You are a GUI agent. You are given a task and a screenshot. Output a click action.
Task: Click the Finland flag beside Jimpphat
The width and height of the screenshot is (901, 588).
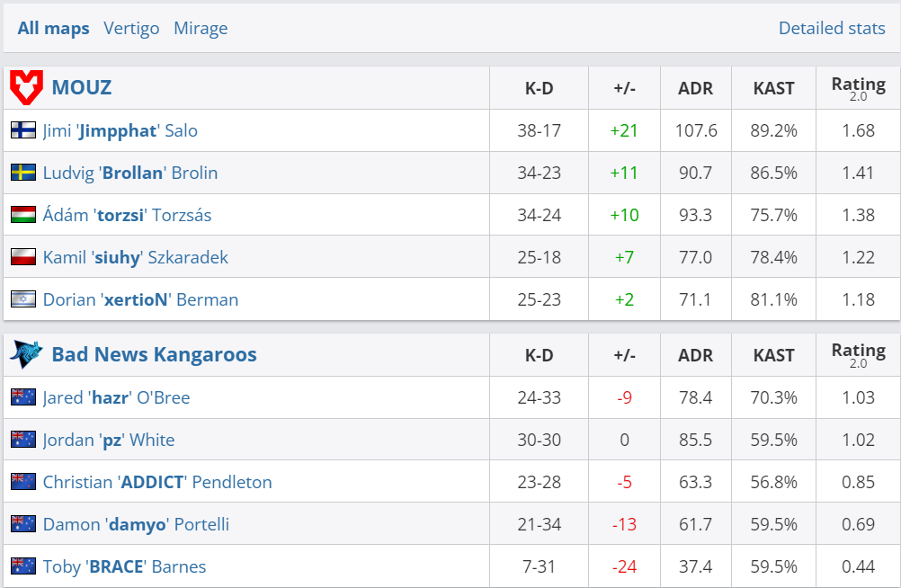(23, 130)
